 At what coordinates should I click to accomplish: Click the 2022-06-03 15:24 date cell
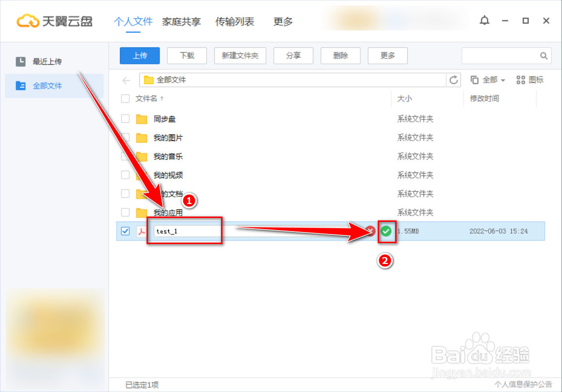(x=499, y=231)
